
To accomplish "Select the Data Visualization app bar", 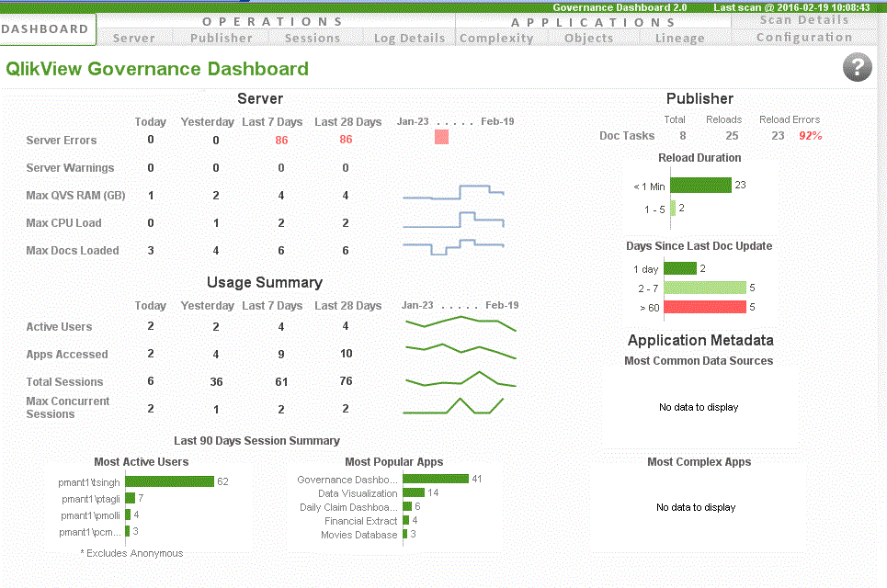I will tap(414, 492).
